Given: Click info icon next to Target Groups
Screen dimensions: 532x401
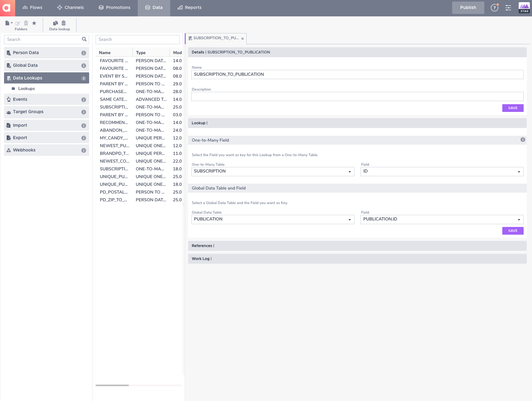Looking at the screenshot, I should pos(84,112).
